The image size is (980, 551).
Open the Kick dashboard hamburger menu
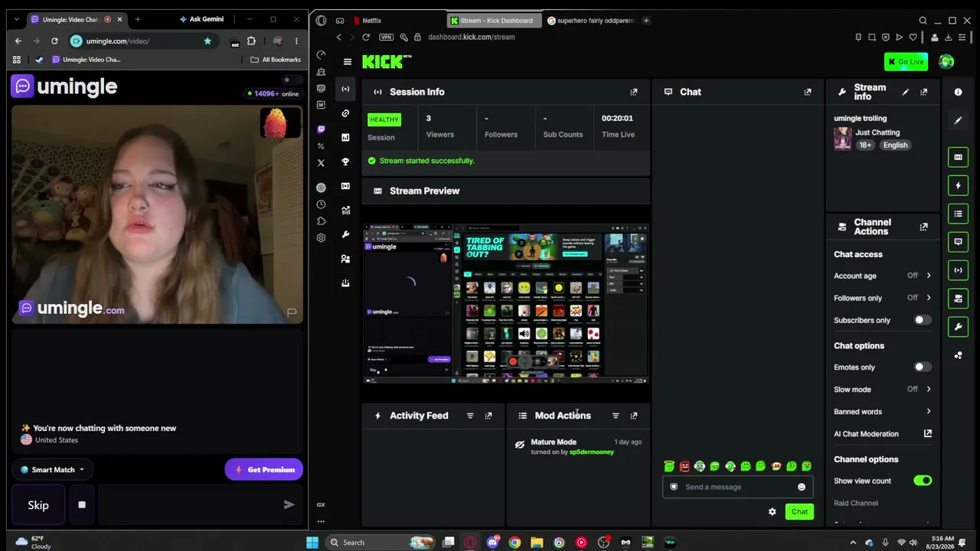coord(348,62)
